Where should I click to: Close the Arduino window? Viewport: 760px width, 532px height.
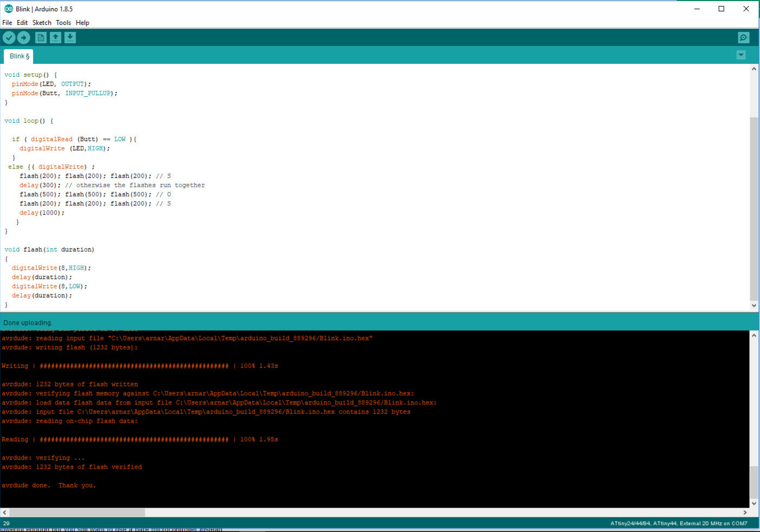pos(746,9)
